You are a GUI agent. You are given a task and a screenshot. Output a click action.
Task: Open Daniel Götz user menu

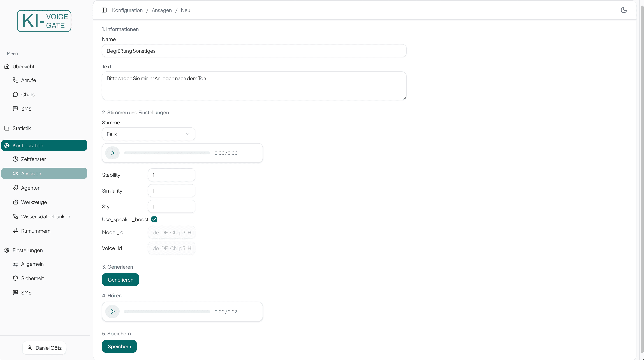pyautogui.click(x=44, y=348)
